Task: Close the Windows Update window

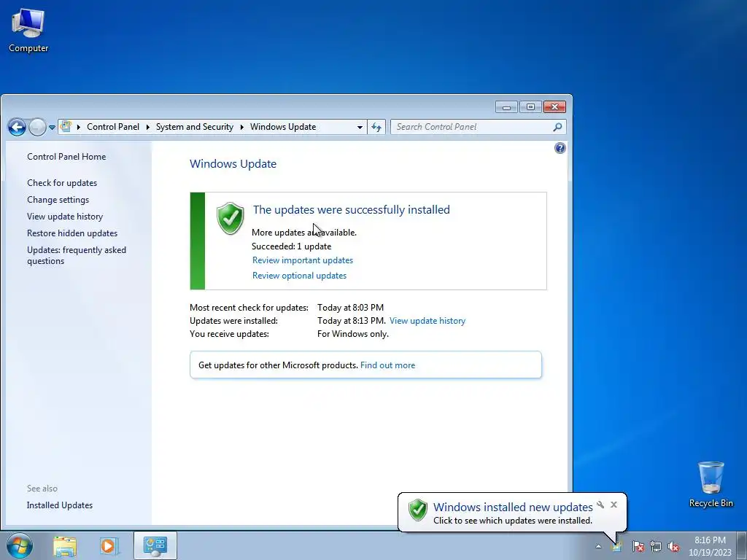Action: (554, 107)
